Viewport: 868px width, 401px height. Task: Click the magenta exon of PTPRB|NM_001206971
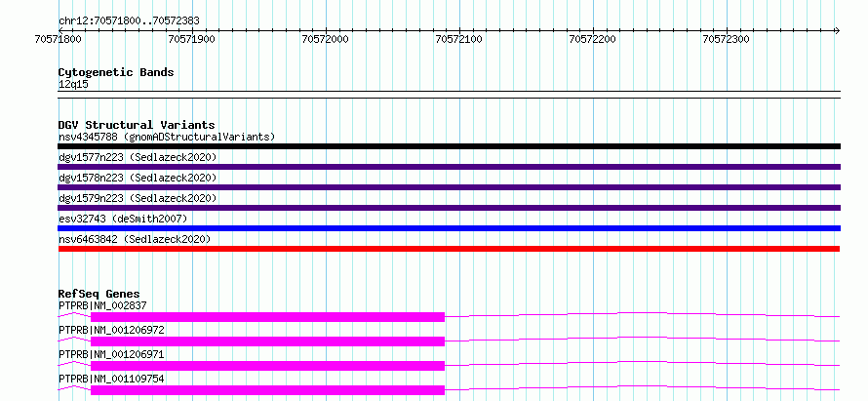click(268, 366)
